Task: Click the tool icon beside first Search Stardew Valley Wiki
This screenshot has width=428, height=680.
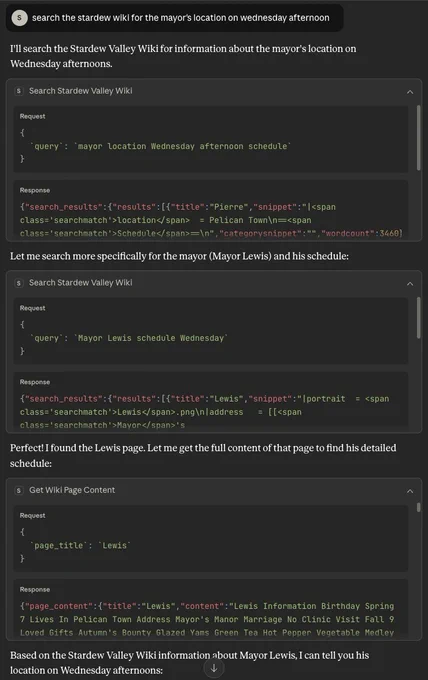Action: pyautogui.click(x=18, y=91)
